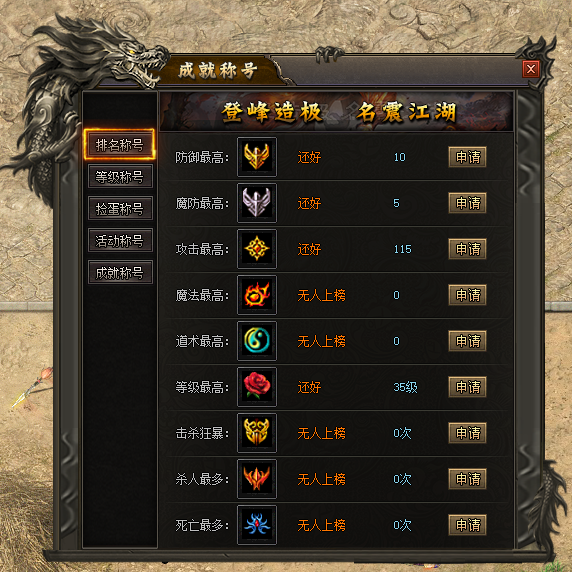Image resolution: width=572 pixels, height=572 pixels.
Task: Click the golden 防御最高 winged badge icon
Action: pyautogui.click(x=257, y=157)
